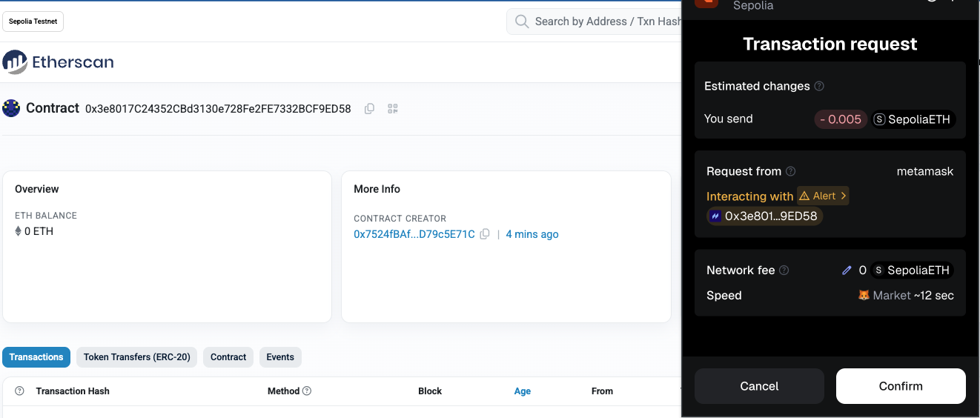Open the Contract tab
The image size is (980, 418).
pyautogui.click(x=228, y=357)
